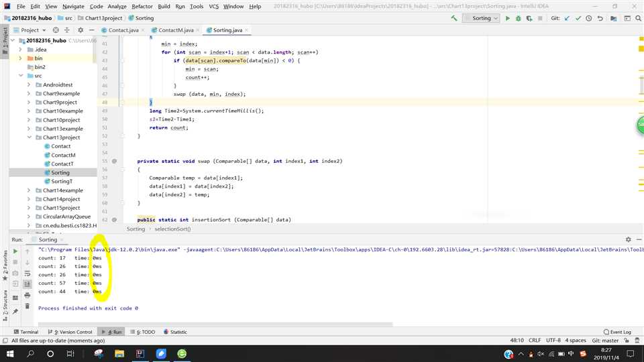This screenshot has width=644, height=362.
Task: Click the Project panel settings gear
Action: click(x=80, y=30)
